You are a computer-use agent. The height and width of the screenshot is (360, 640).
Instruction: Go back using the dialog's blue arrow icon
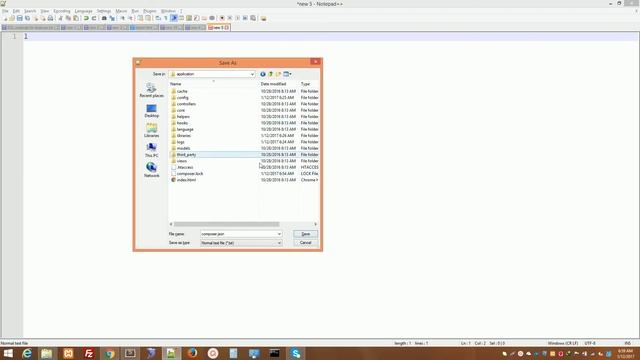(x=263, y=74)
